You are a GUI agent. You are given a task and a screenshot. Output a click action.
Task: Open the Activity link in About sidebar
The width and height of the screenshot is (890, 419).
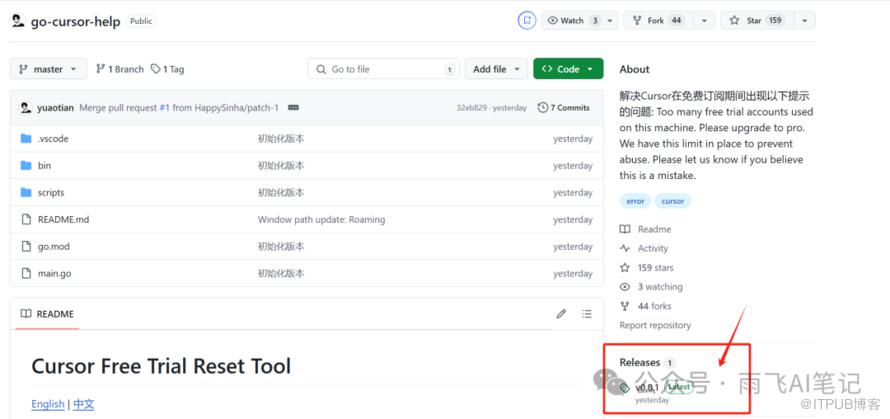(x=653, y=248)
